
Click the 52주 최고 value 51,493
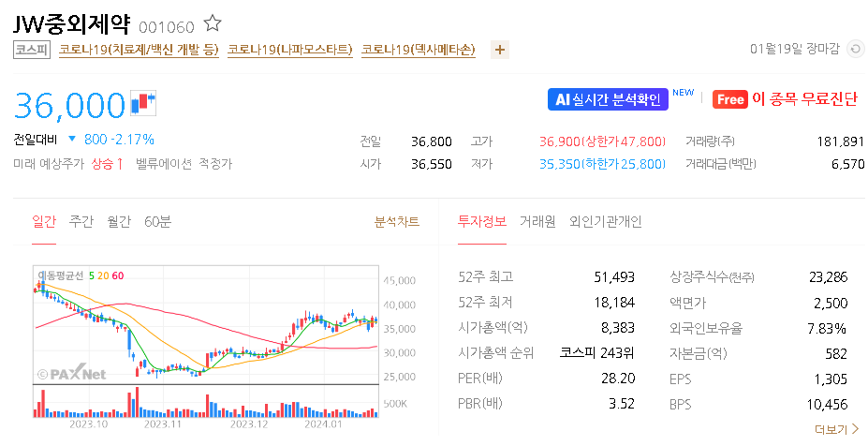tap(614, 277)
